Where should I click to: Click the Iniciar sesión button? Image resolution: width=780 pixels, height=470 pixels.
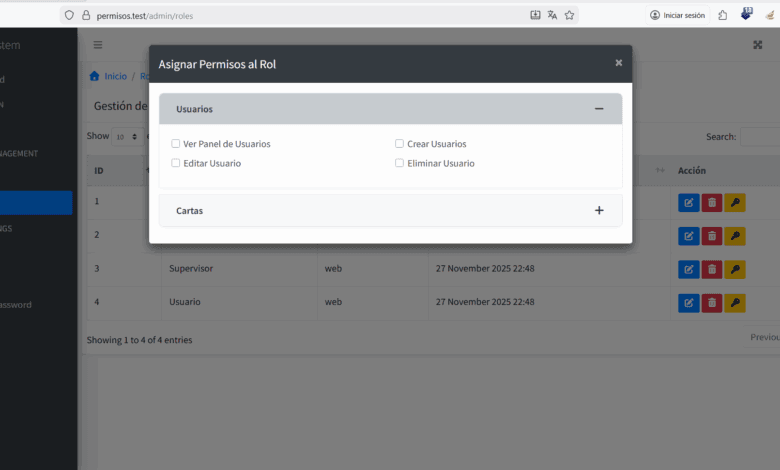tap(677, 15)
